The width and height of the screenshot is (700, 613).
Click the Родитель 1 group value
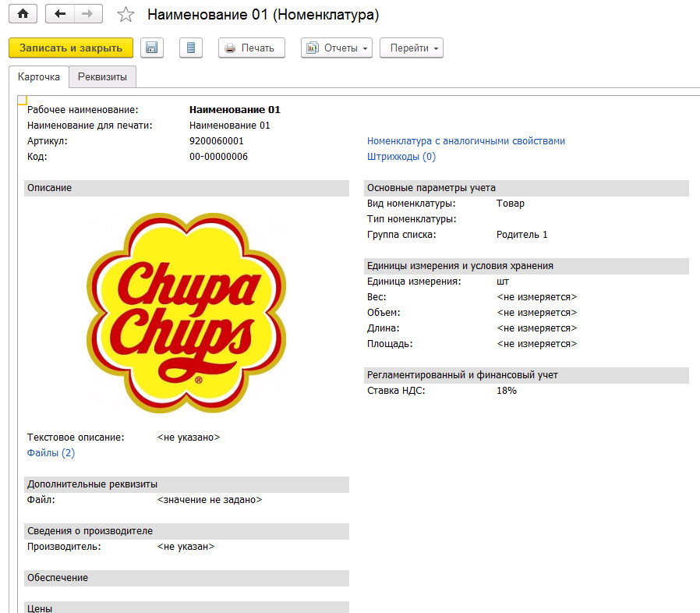(521, 235)
